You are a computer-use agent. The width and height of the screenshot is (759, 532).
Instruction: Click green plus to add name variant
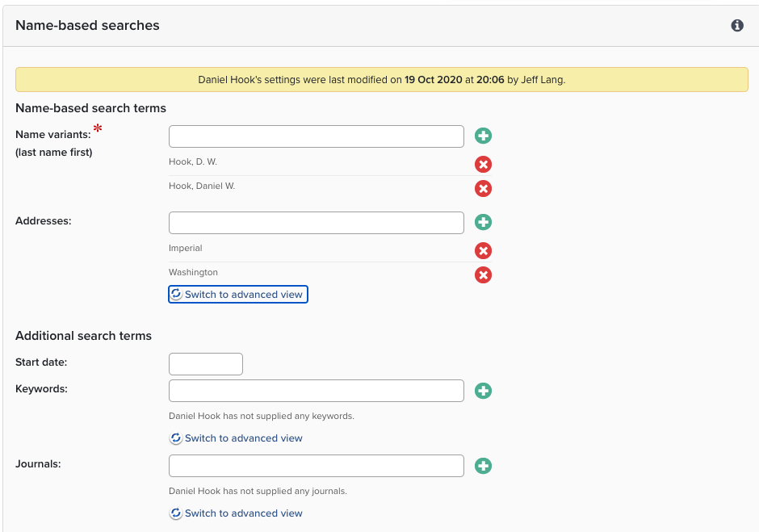[483, 136]
